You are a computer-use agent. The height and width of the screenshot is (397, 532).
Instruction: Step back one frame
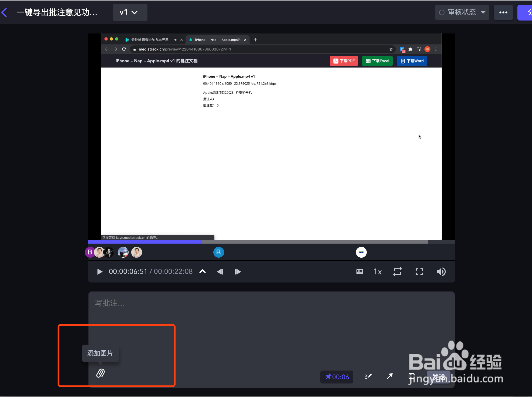click(x=220, y=272)
